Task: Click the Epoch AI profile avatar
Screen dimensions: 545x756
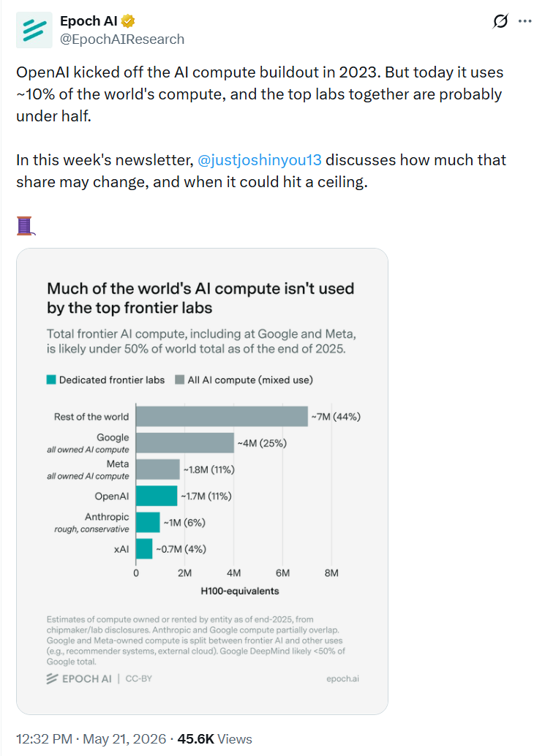Action: click(34, 30)
